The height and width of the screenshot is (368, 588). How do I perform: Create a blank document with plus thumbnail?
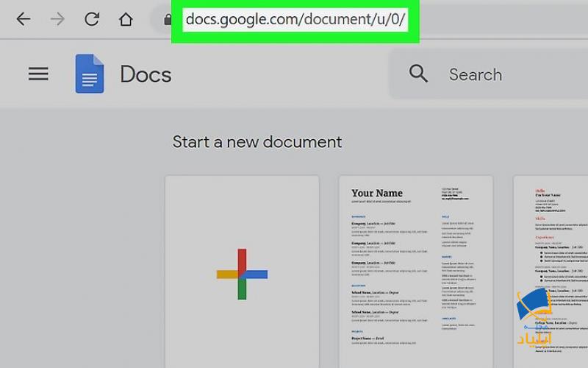point(242,272)
